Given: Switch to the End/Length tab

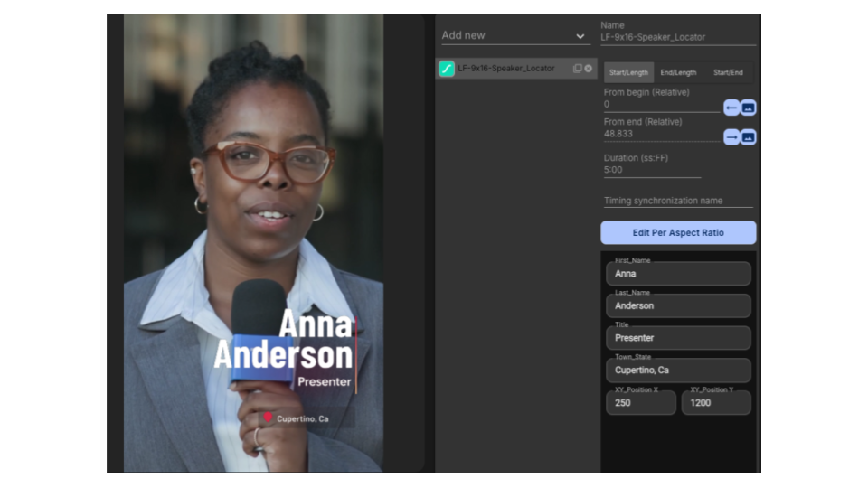Looking at the screenshot, I should (x=678, y=73).
